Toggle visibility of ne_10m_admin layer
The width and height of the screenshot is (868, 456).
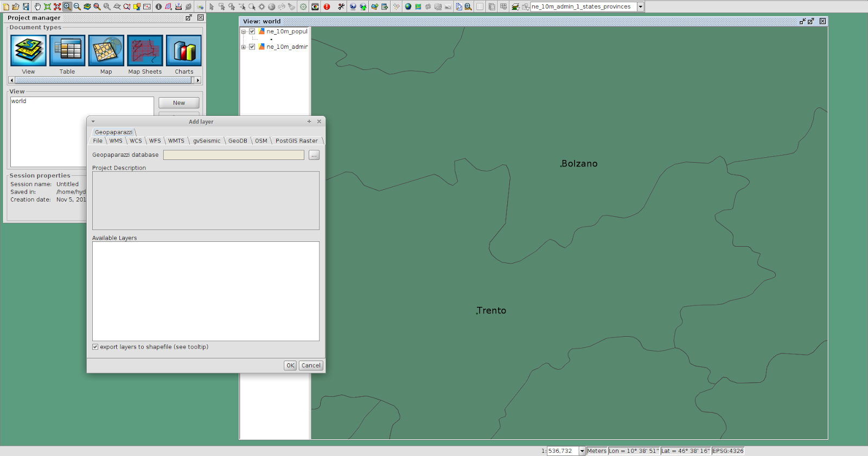click(x=252, y=47)
